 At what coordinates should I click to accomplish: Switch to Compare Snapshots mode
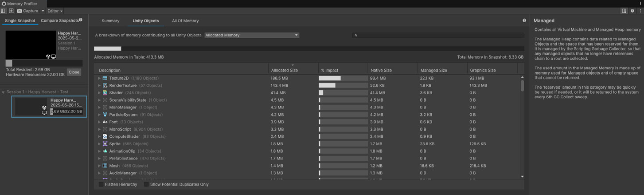click(x=60, y=20)
